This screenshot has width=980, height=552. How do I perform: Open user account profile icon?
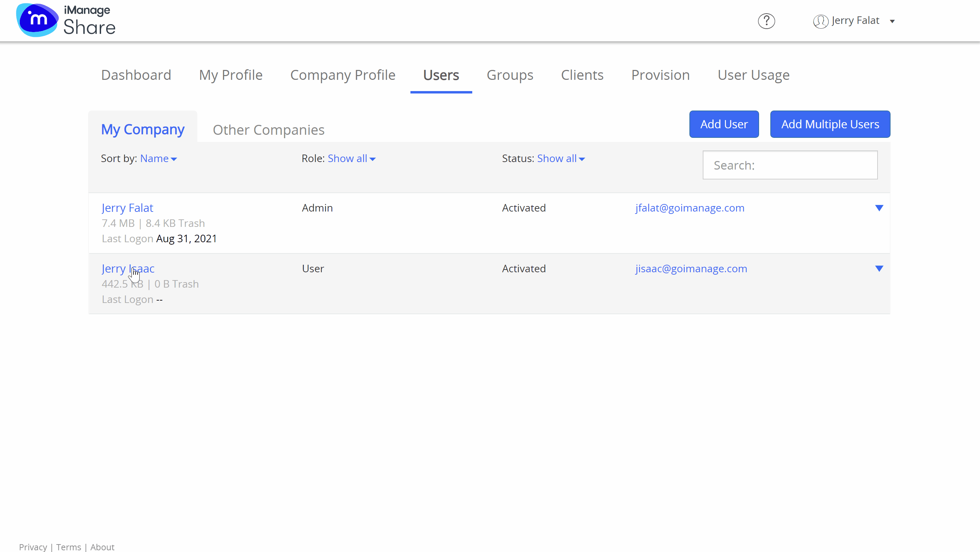click(821, 21)
